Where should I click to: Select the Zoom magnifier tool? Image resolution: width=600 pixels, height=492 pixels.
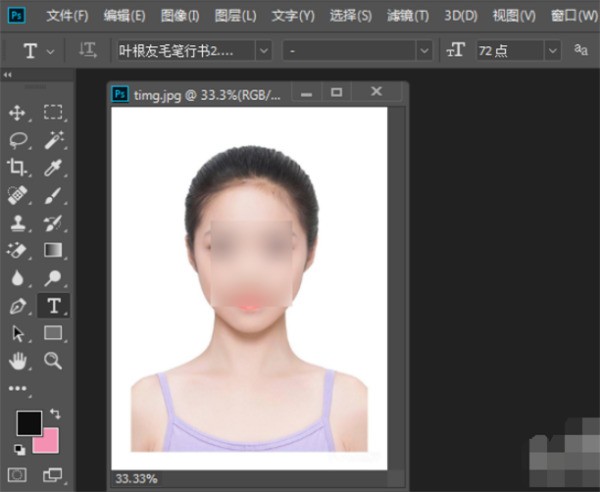pos(53,360)
